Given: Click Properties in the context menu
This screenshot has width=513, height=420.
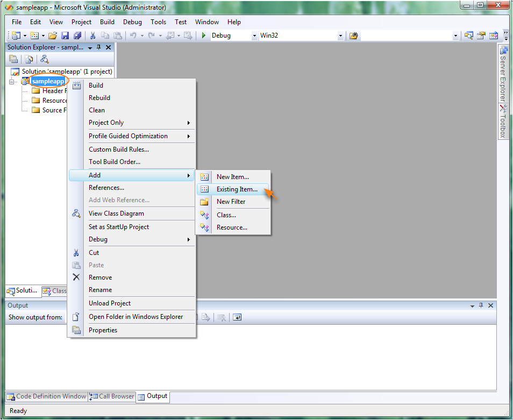Looking at the screenshot, I should click(132, 330).
